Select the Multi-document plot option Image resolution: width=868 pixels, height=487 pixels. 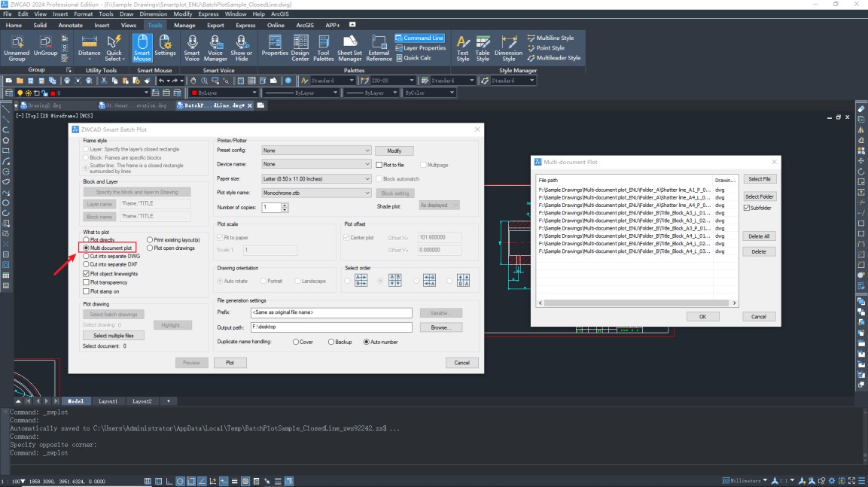108,248
